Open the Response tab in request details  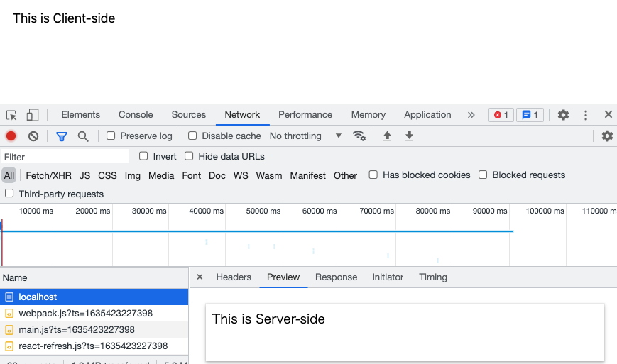pyautogui.click(x=336, y=277)
